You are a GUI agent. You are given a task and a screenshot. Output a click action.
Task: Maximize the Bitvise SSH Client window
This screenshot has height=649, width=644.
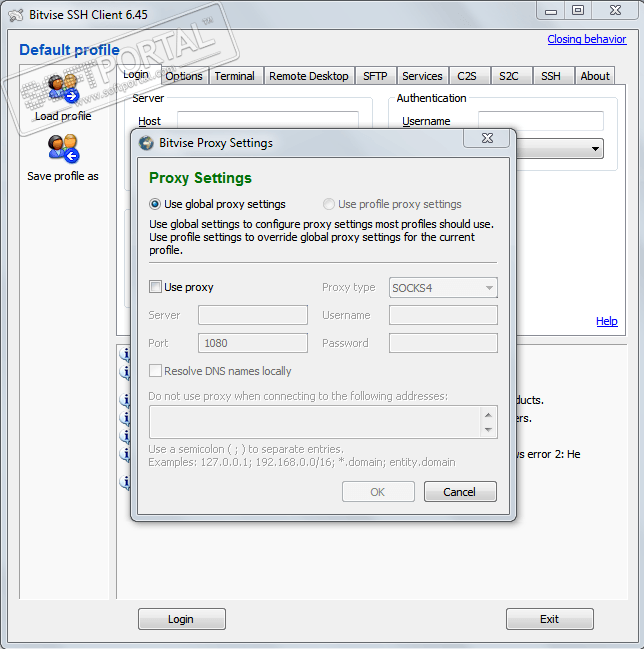click(x=578, y=10)
